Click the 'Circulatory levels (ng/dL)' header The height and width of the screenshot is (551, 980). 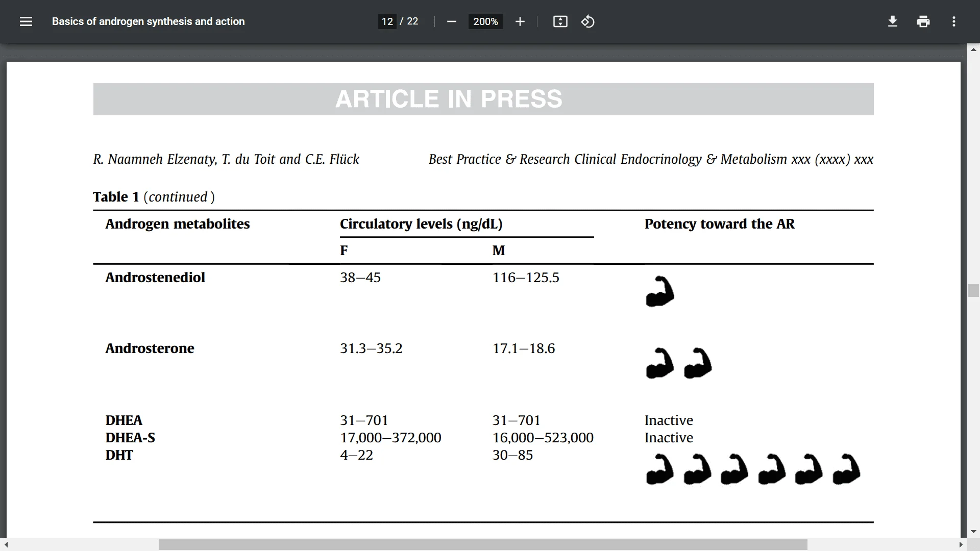pos(421,224)
